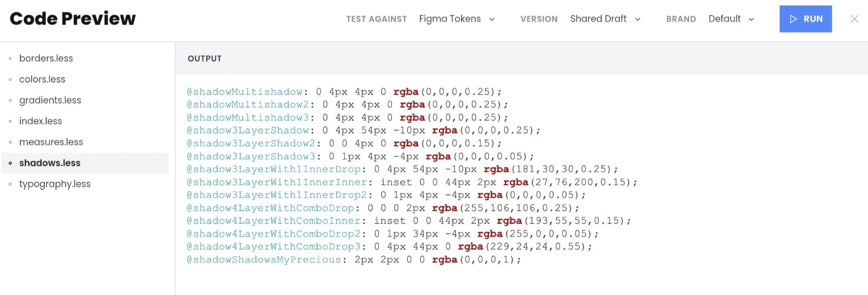Select typography.less in file list
868x295 pixels.
pyautogui.click(x=55, y=184)
